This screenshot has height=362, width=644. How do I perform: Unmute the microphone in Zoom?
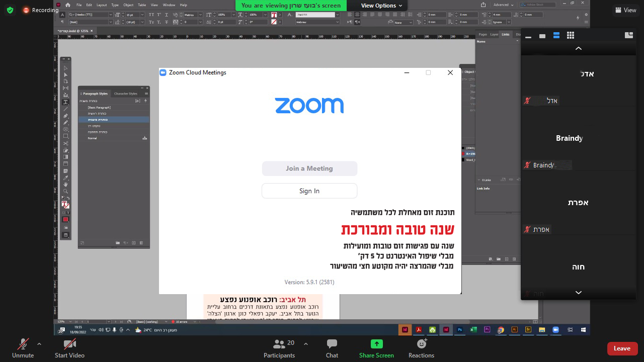(x=23, y=348)
